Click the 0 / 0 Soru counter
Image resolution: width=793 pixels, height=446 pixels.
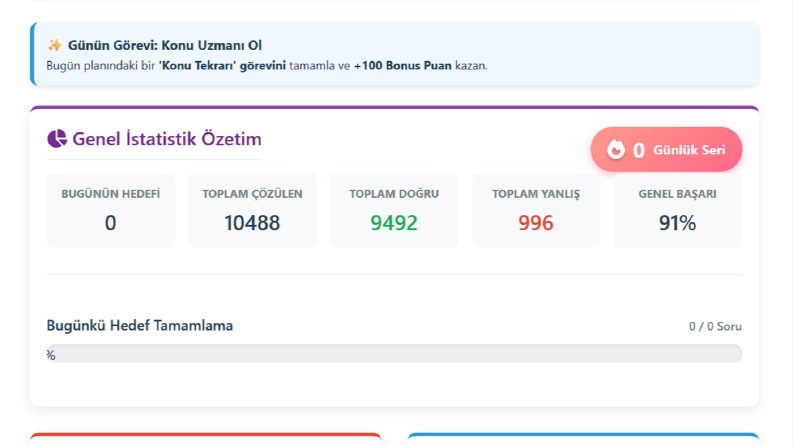pos(715,327)
